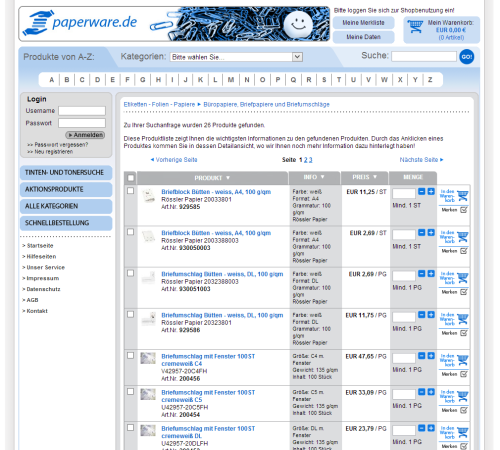Open thumbnail of Briefumschlag cremeweiß C5
The width and height of the screenshot is (500, 450).
tap(148, 394)
